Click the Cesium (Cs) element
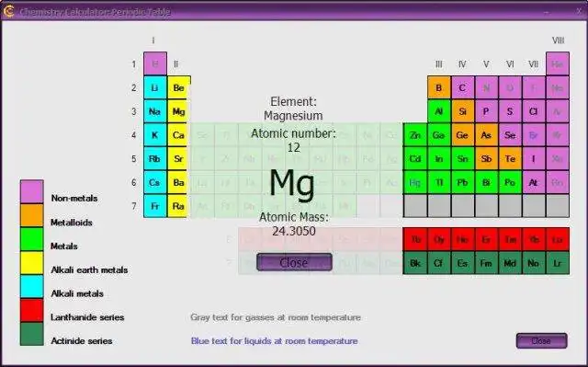 155,182
